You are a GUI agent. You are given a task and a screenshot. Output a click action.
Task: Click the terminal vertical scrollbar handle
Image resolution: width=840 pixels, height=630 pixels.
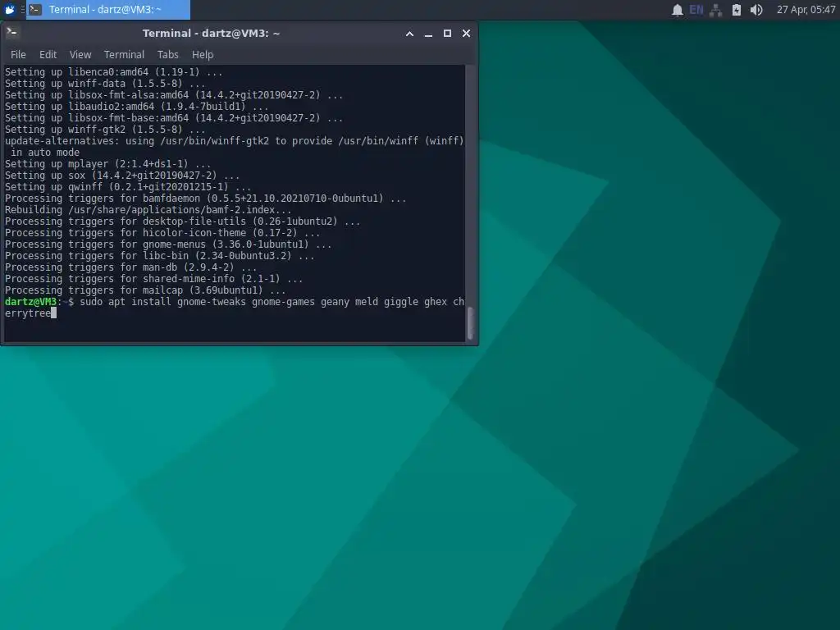click(470, 323)
